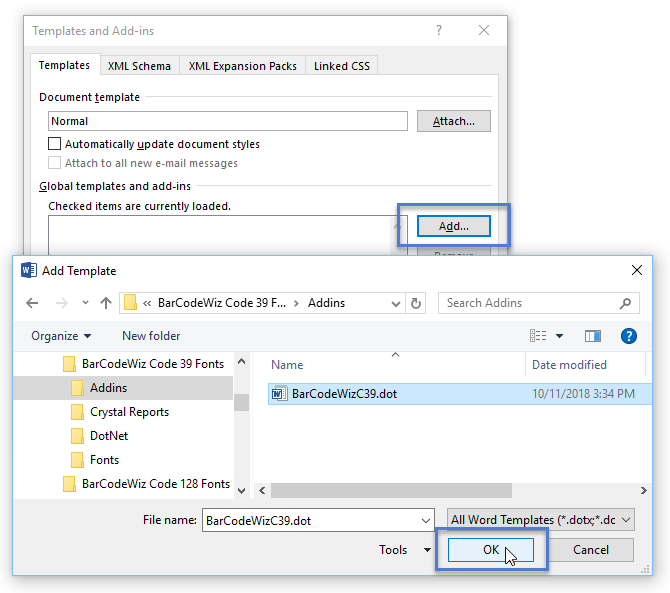Switch to the Templates tab
This screenshot has width=670, height=593.
[x=64, y=65]
